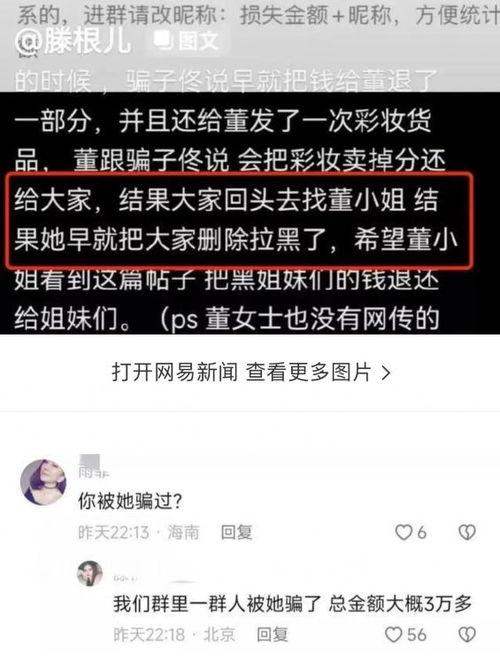Select the first commenter's blurred username
This screenshot has width=500, height=669.
(x=94, y=466)
